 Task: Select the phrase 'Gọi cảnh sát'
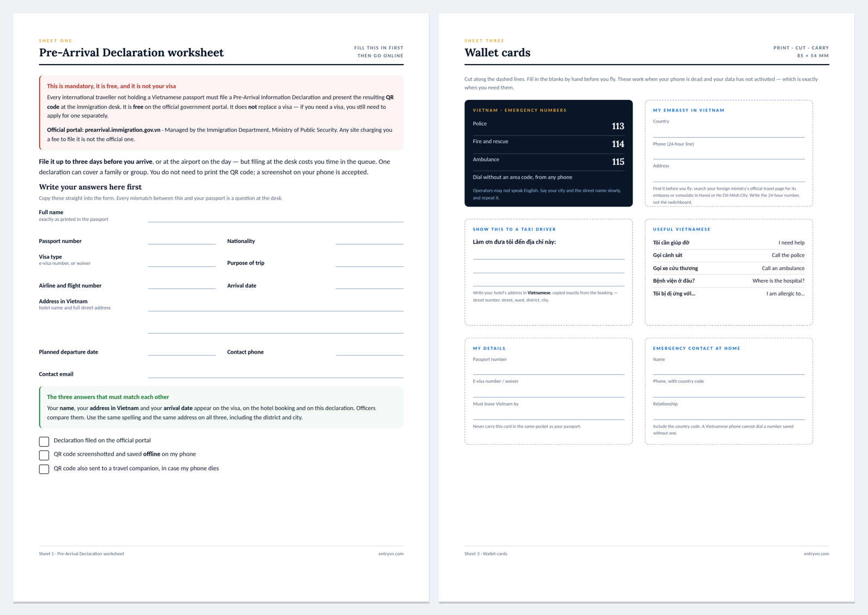coord(668,255)
